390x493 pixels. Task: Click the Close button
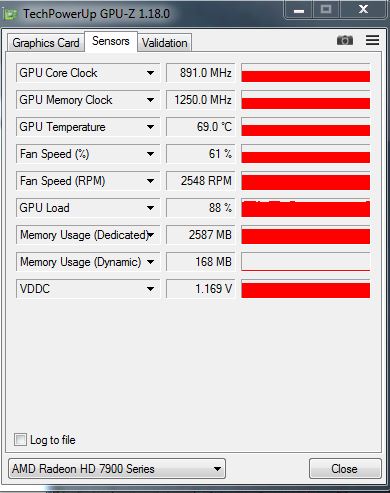(x=345, y=469)
